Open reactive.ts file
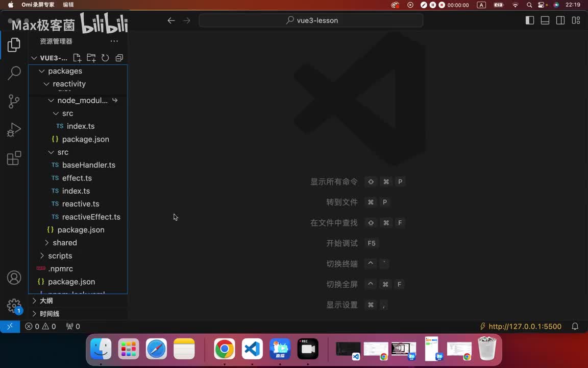588x368 pixels. (78, 204)
